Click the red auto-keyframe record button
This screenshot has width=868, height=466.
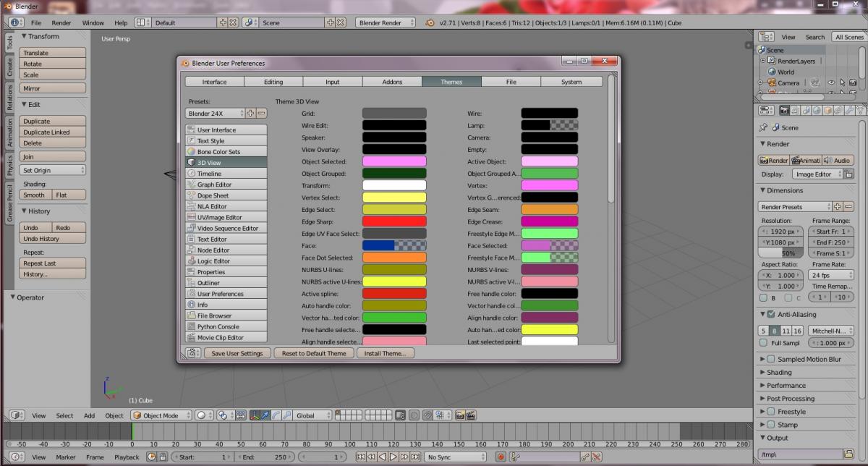501,457
